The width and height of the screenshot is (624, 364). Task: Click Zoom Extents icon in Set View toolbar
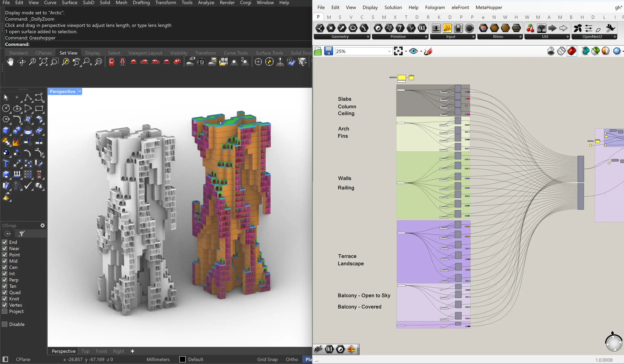[x=43, y=62]
